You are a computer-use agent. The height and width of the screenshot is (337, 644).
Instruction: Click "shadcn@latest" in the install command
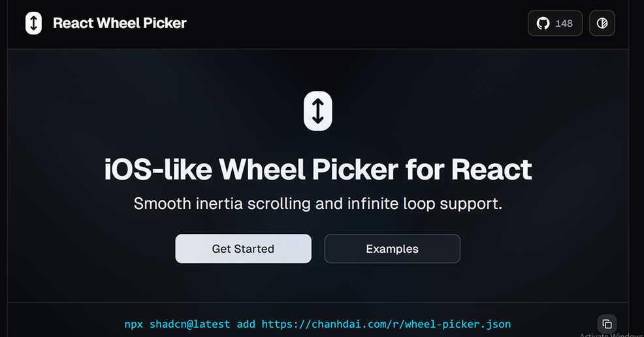[190, 324]
